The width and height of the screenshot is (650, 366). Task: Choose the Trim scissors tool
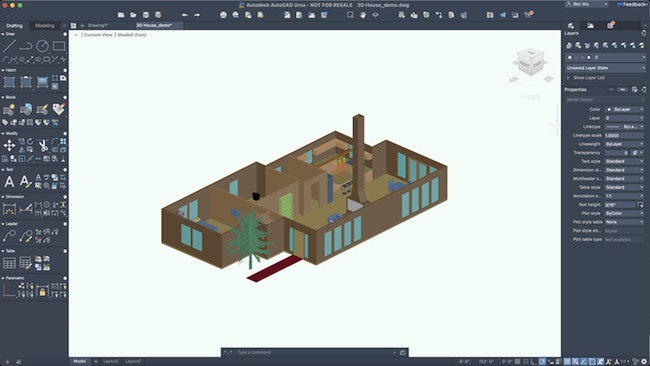coord(43,145)
